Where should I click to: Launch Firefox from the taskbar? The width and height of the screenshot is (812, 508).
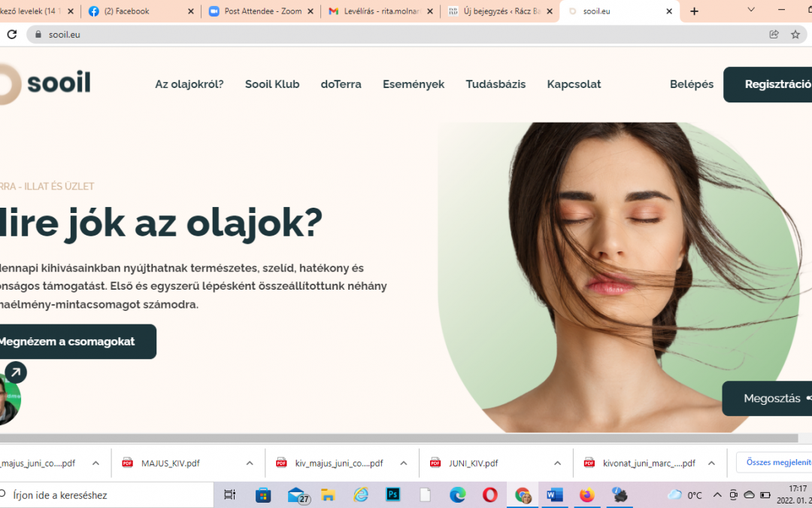(586, 494)
